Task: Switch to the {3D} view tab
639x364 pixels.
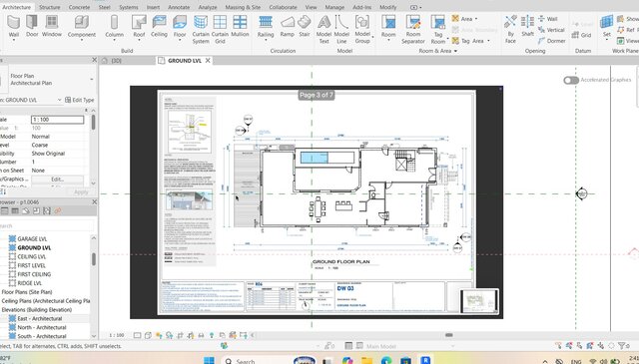Action: (117, 60)
